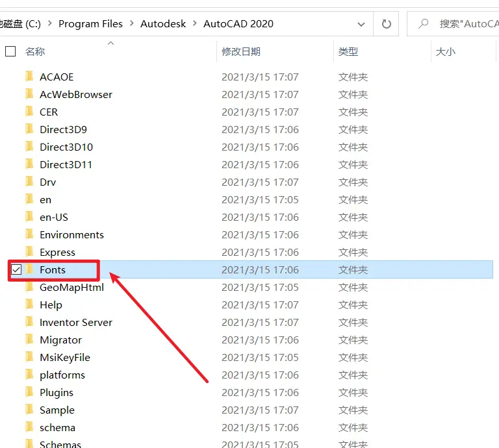Select the CER folder name

(x=49, y=112)
